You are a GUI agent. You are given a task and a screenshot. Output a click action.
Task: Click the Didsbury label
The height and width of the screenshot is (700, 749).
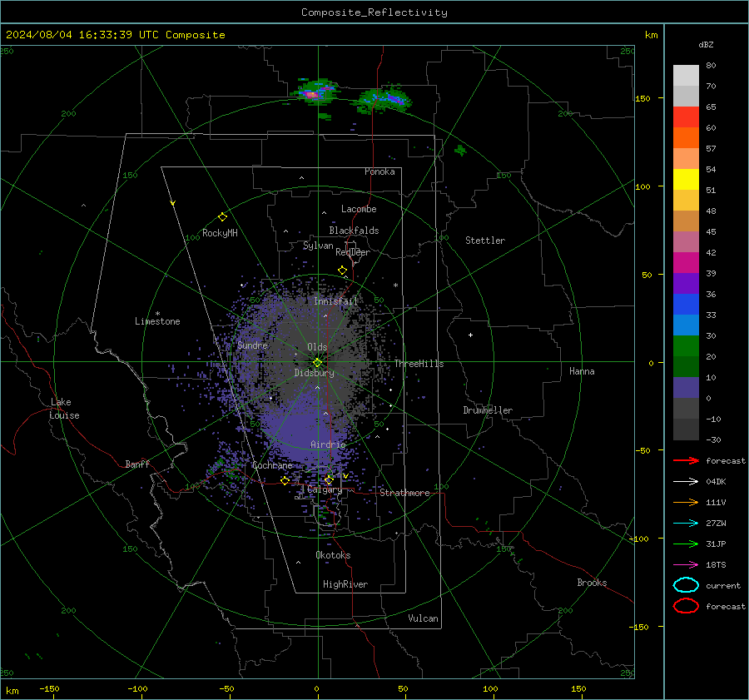pyautogui.click(x=314, y=373)
